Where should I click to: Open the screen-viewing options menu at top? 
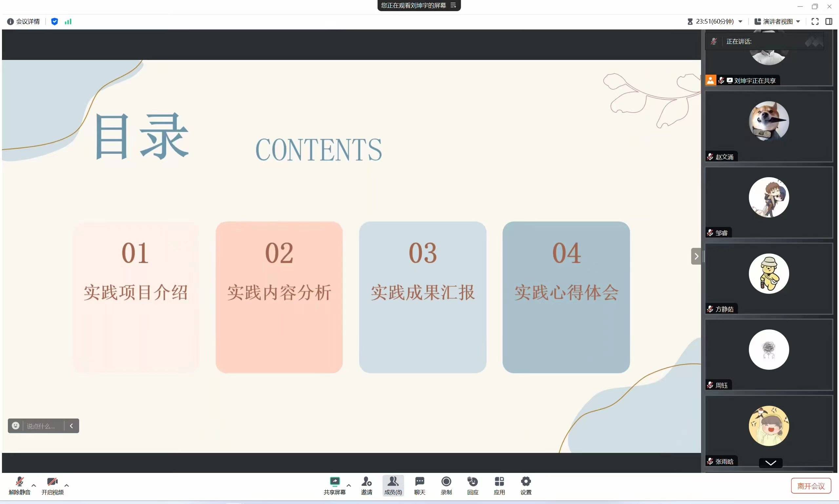click(453, 5)
